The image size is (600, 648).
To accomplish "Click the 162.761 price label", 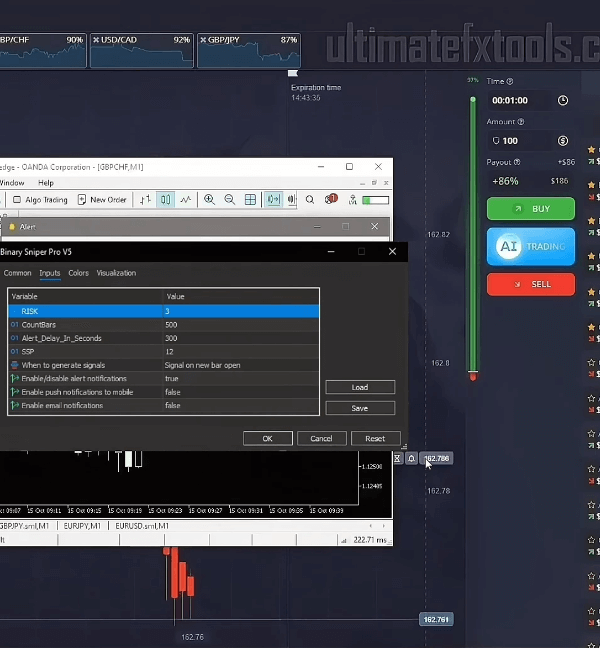I will click(x=436, y=619).
